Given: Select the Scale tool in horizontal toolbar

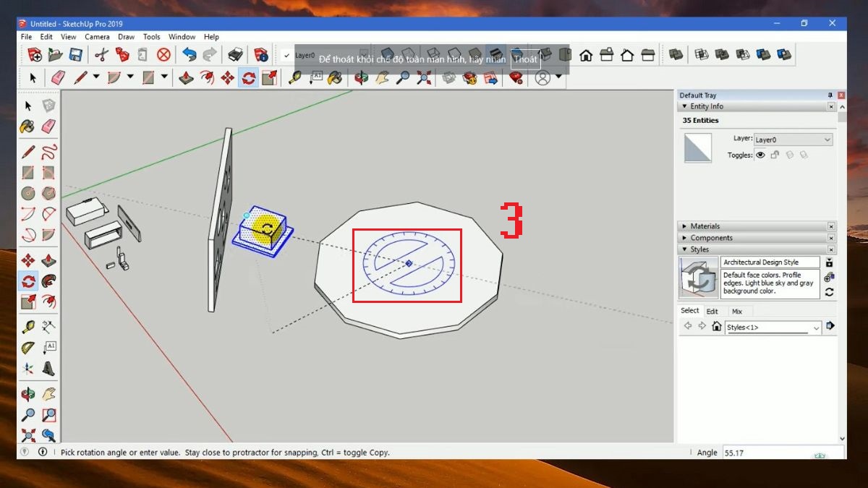Looking at the screenshot, I should [x=269, y=77].
